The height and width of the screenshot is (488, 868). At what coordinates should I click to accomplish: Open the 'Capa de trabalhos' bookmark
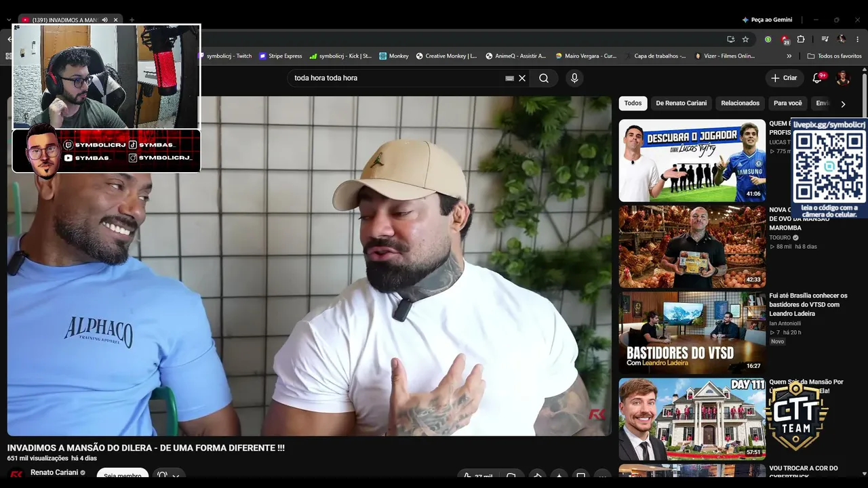pos(655,56)
